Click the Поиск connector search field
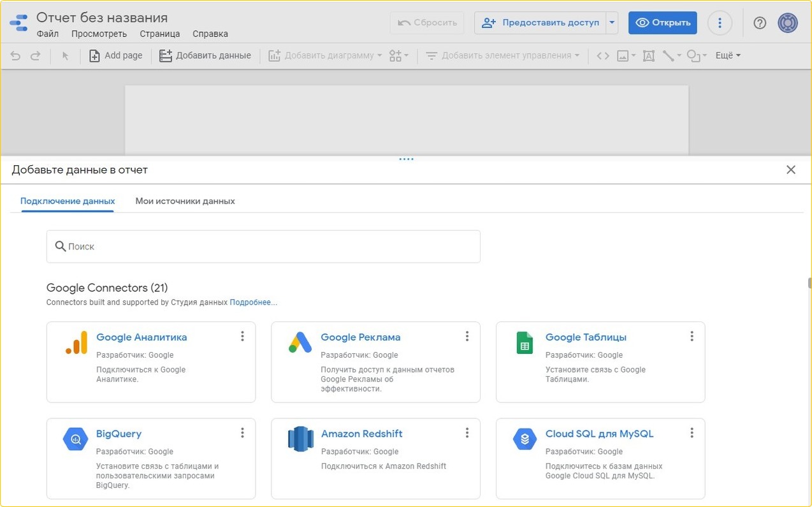812x507 pixels. pos(263,246)
